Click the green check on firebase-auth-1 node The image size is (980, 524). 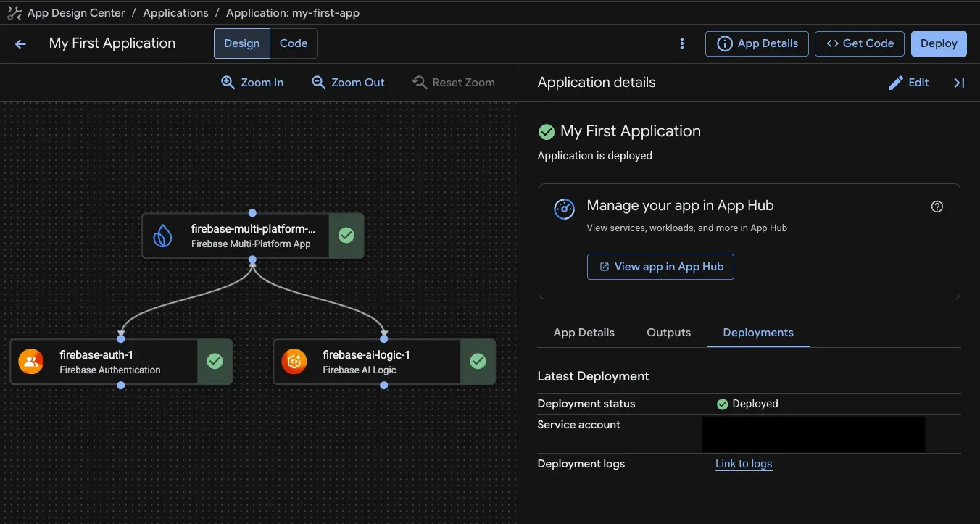215,360
